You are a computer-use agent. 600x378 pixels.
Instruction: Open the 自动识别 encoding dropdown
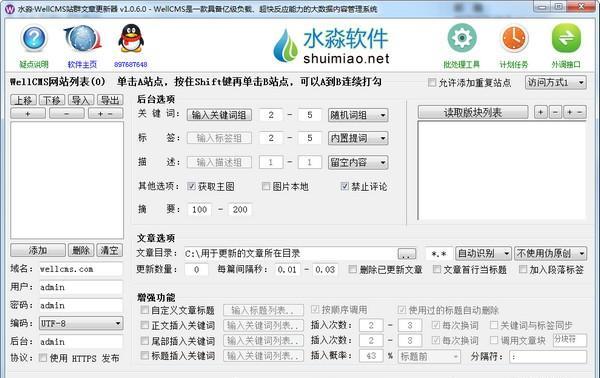pos(483,253)
